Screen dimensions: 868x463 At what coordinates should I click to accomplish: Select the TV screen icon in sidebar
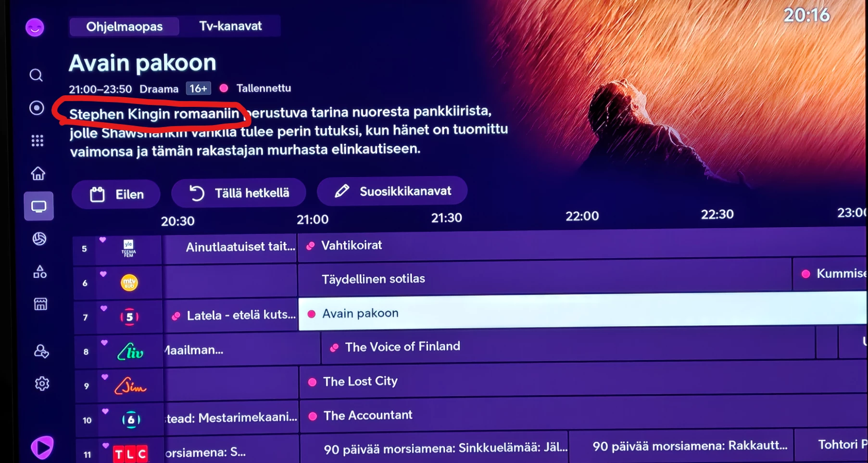39,206
